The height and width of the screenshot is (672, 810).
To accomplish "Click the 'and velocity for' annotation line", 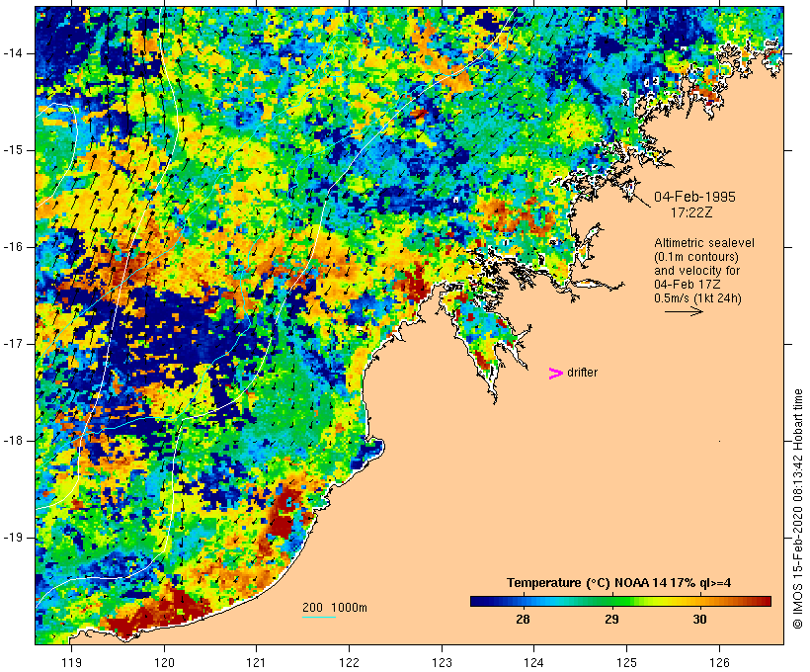I will click(696, 271).
